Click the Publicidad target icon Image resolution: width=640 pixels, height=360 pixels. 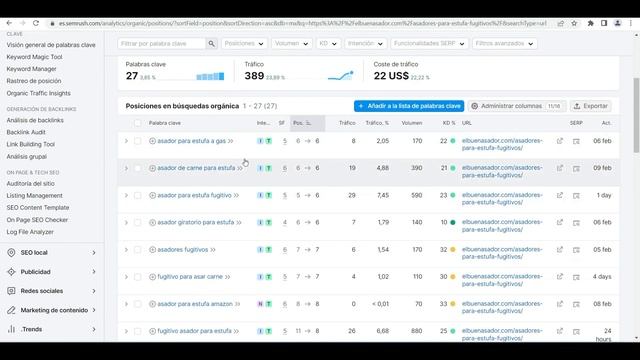click(11, 272)
